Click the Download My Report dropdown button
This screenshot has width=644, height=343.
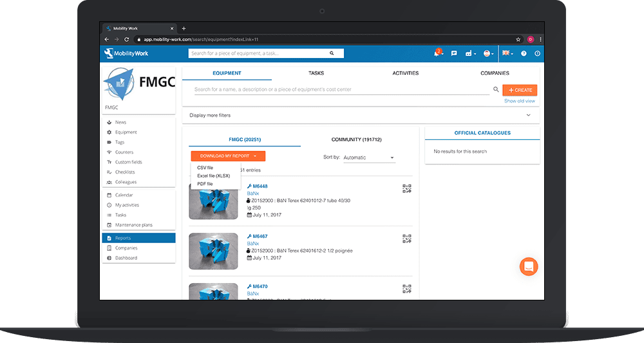coord(228,156)
